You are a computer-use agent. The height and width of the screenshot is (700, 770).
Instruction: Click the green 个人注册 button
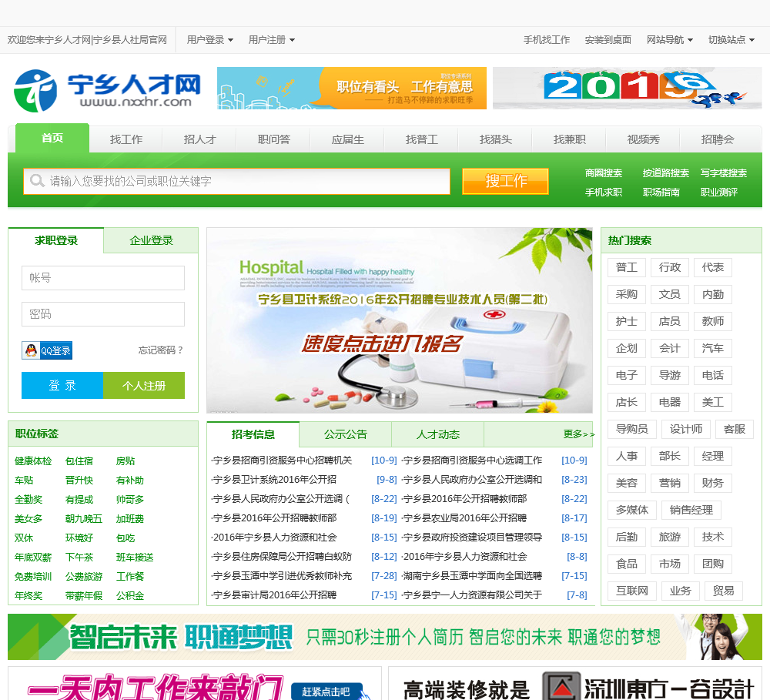click(x=144, y=386)
